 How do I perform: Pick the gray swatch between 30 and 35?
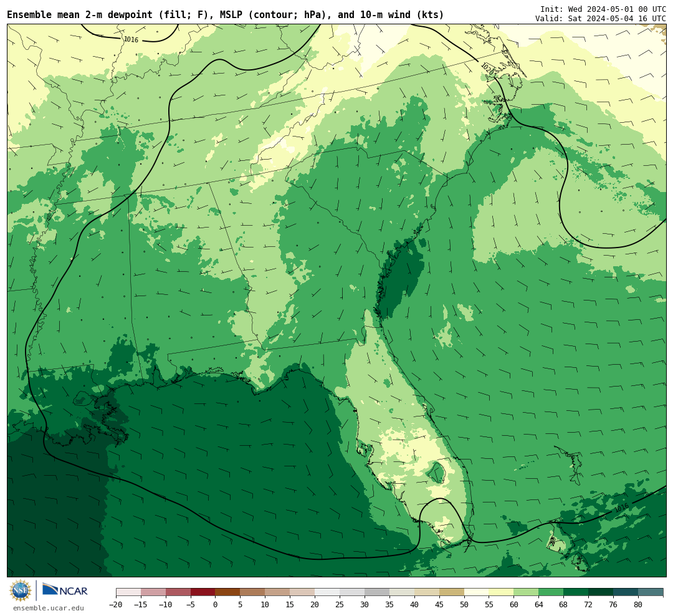(x=377, y=592)
